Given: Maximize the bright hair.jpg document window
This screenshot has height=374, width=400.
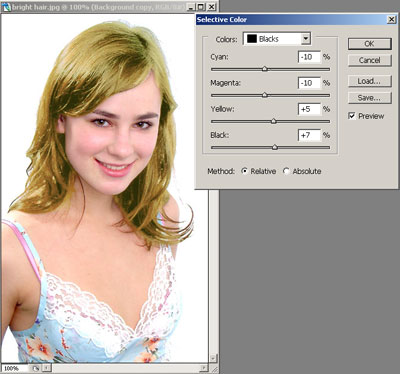Looking at the screenshot, I should [201, 7].
